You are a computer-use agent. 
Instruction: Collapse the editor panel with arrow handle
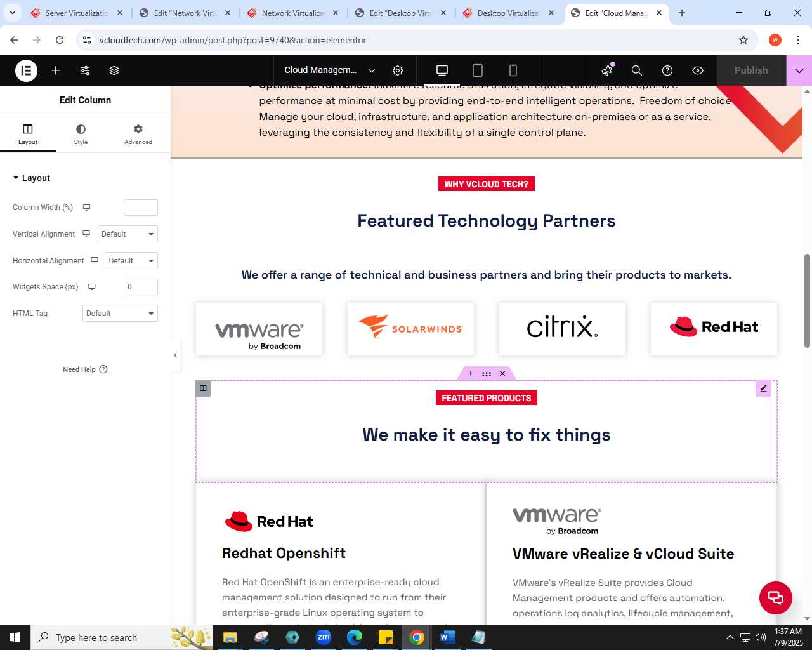[x=175, y=355]
